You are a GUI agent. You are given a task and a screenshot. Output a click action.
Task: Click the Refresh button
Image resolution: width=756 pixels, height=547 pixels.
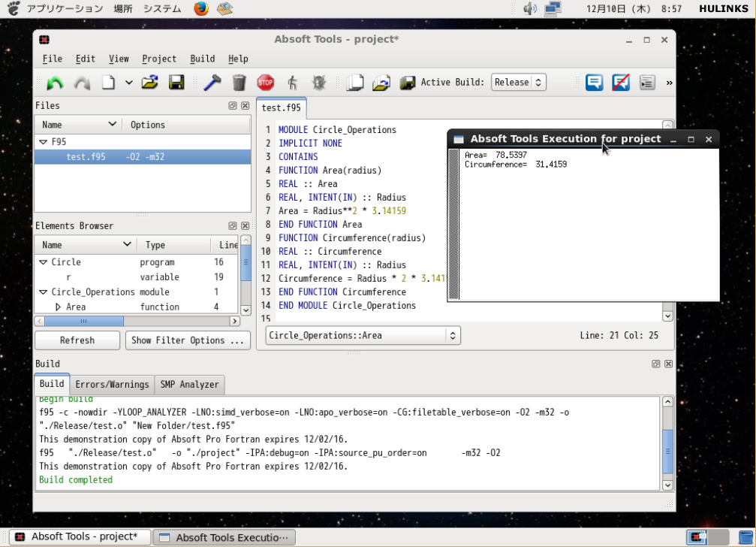click(x=77, y=340)
